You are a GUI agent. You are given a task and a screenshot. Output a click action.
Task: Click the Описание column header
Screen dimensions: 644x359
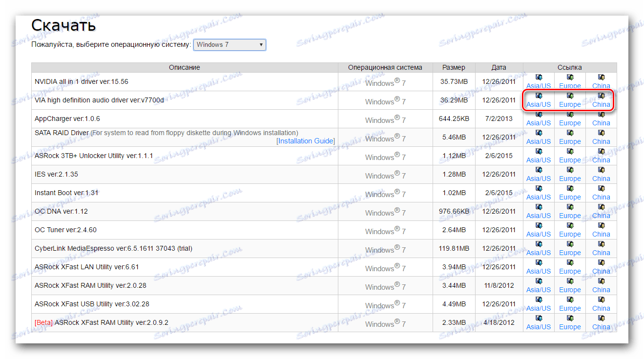(x=185, y=67)
